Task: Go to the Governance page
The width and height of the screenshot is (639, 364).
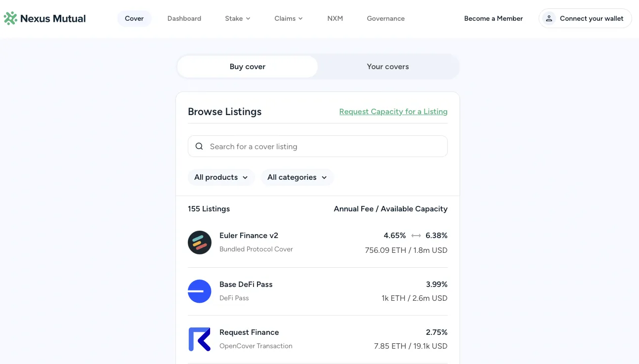Action: point(385,19)
